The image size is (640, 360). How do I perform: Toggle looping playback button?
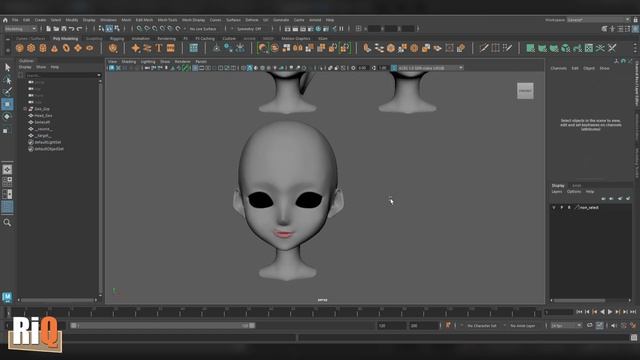[x=590, y=325]
